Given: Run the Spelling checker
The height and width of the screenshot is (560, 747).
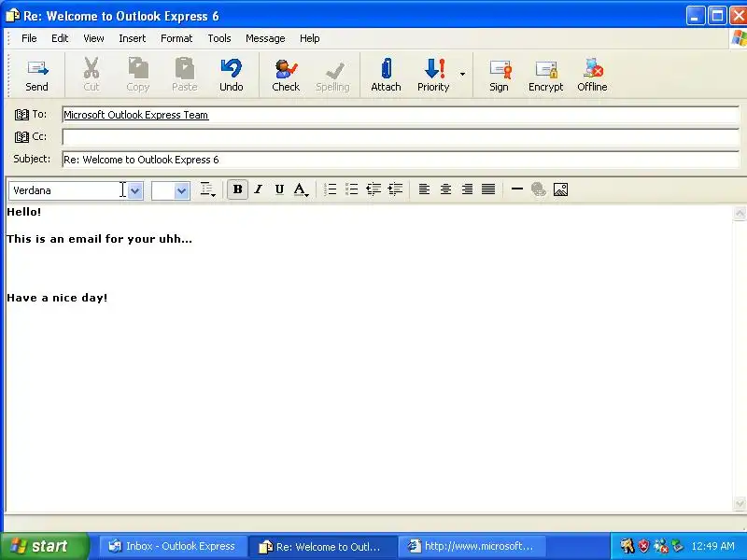Looking at the screenshot, I should [332, 76].
